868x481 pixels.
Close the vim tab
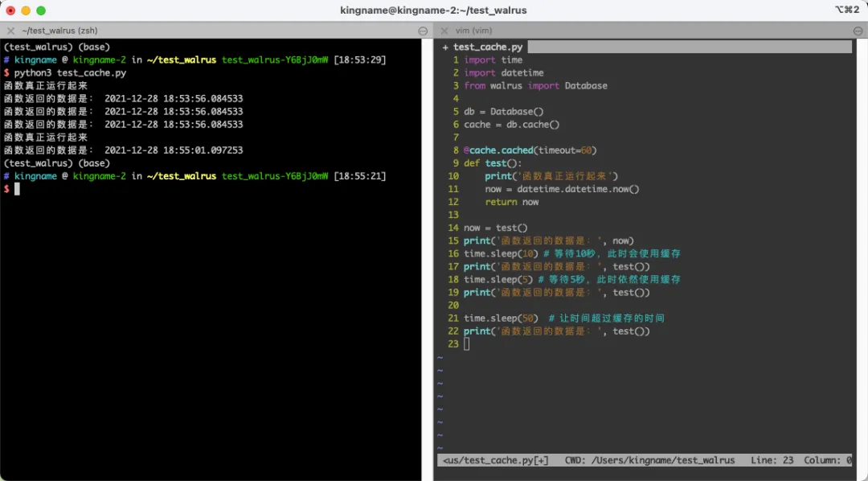(444, 31)
